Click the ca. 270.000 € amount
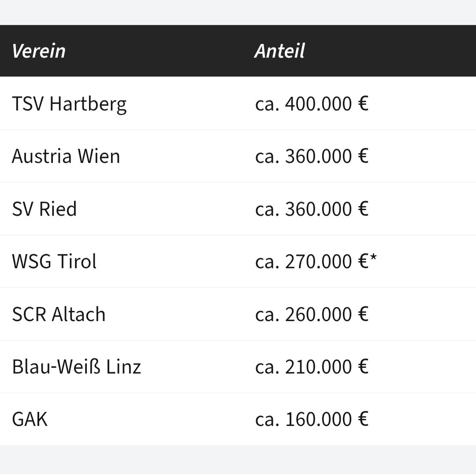 click(x=311, y=261)
